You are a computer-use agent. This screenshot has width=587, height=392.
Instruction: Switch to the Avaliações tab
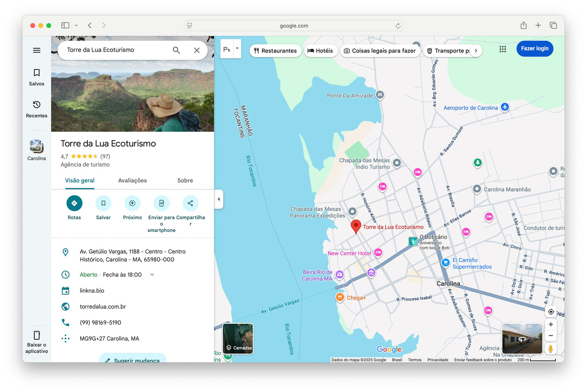click(132, 181)
